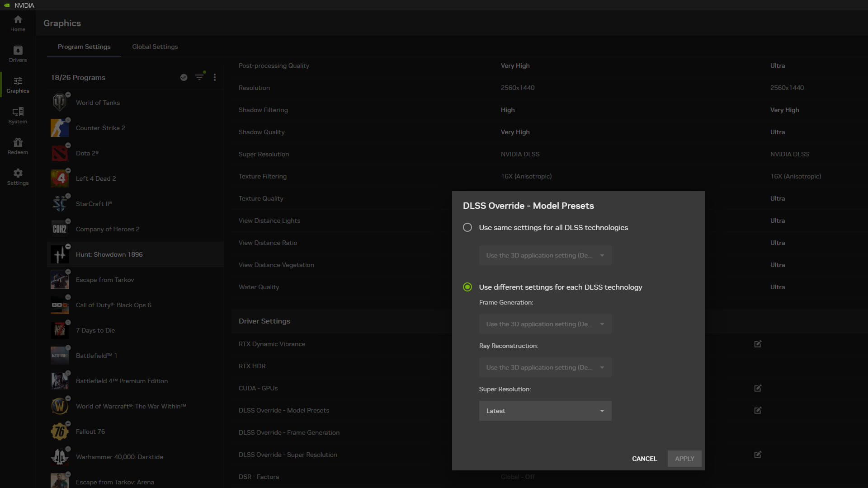Click minus badge on World of Tanks icon

coord(68,94)
